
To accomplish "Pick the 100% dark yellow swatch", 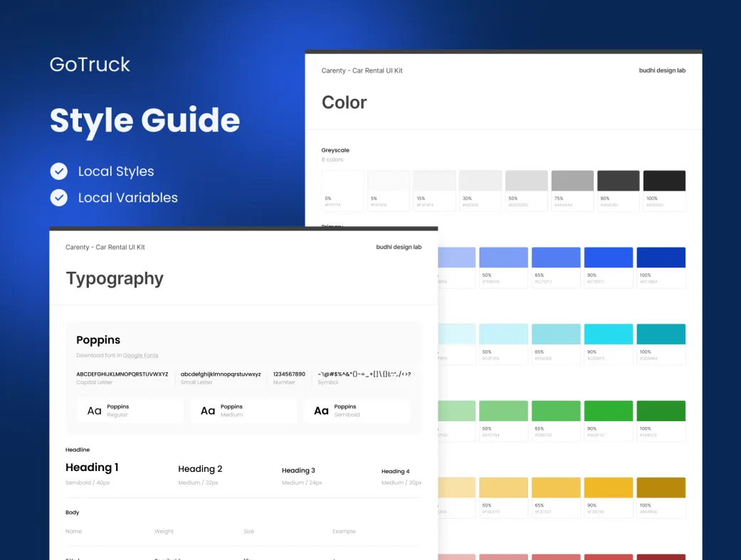I will pos(661,487).
